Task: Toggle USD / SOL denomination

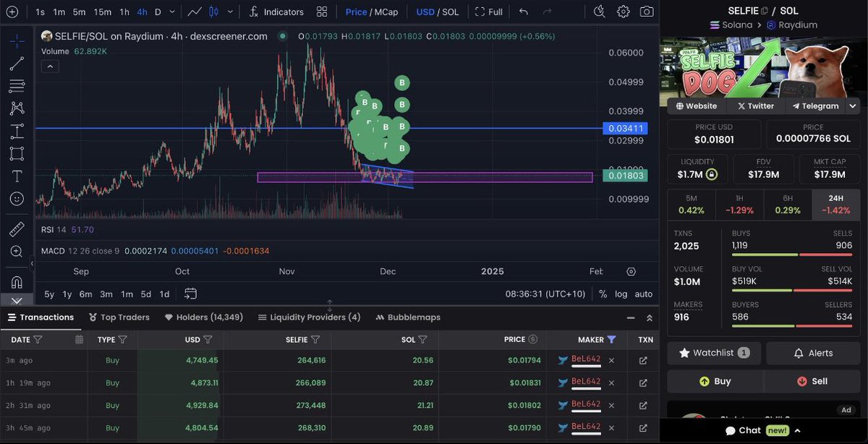Action: (x=438, y=12)
